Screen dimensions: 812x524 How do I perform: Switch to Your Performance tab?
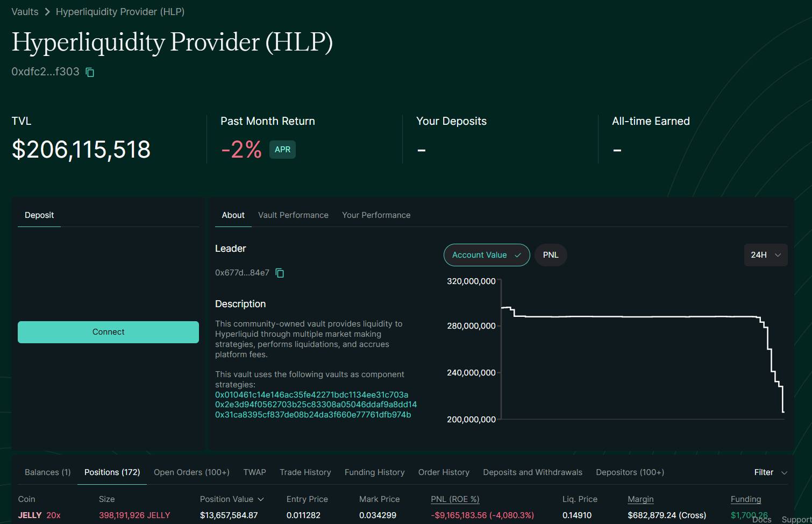tap(376, 215)
